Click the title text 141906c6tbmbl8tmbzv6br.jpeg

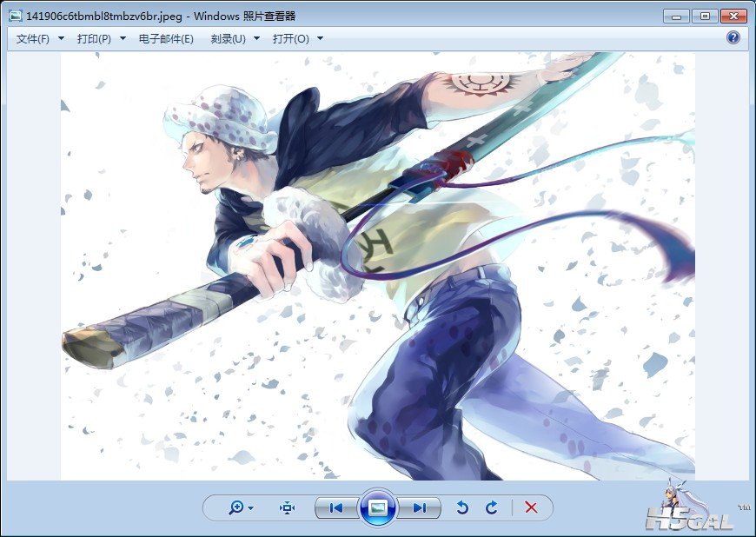(x=104, y=16)
